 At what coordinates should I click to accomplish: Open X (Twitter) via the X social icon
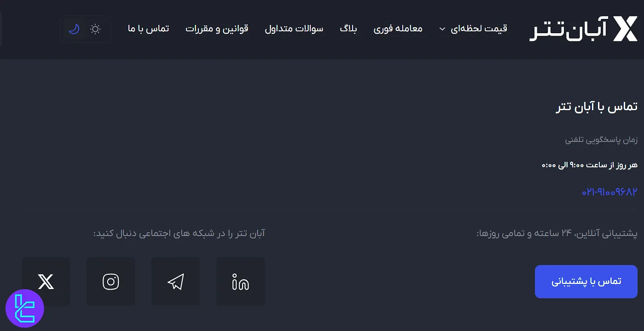(x=46, y=281)
